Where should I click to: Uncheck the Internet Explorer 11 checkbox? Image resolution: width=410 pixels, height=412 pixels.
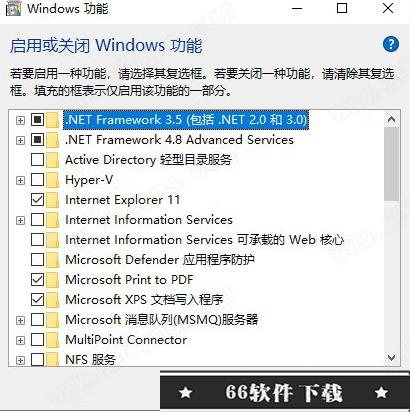click(37, 200)
